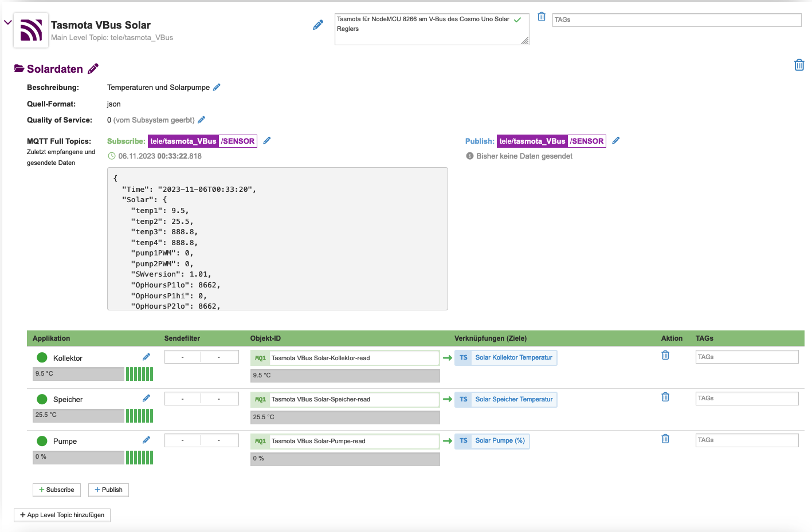Click Speicher object value 25.5 °C
Image resolution: width=812 pixels, height=532 pixels.
(345, 417)
